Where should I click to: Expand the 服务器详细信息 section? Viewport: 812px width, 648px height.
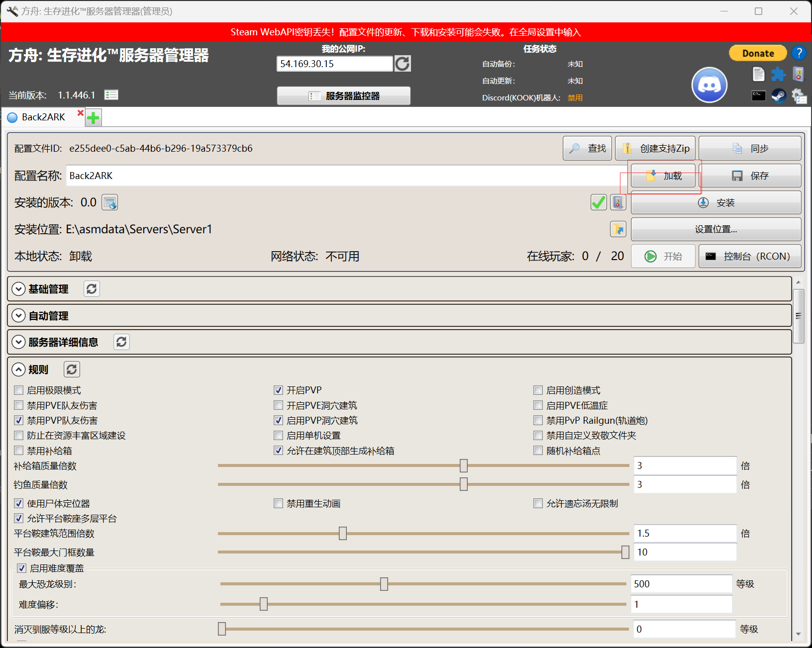tap(18, 342)
